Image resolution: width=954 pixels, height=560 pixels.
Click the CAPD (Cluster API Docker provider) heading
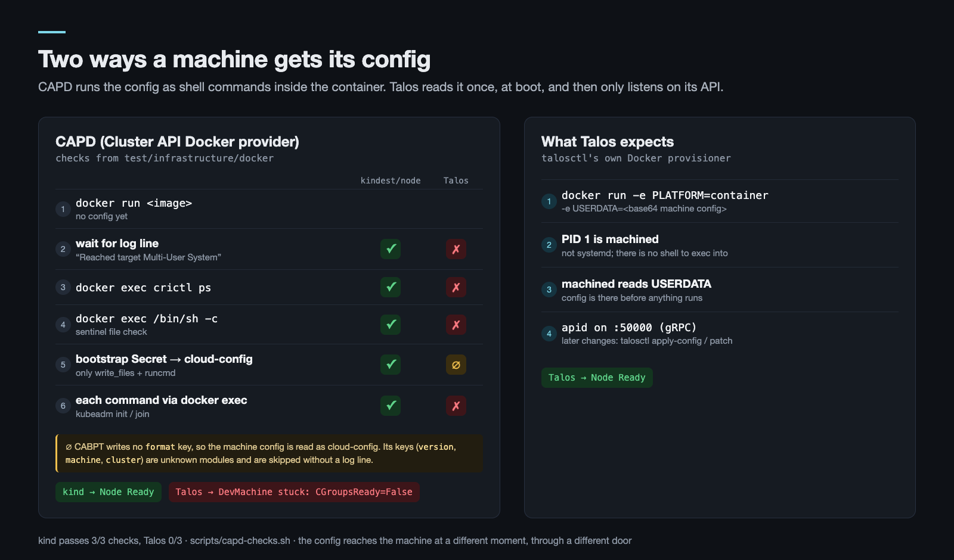pos(177,142)
